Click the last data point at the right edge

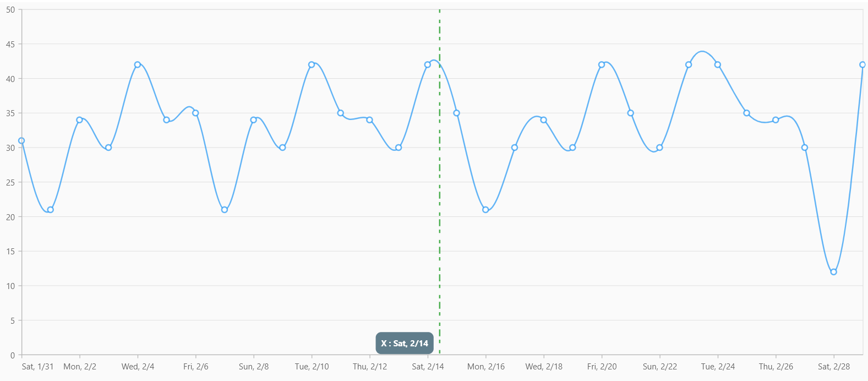(862, 64)
